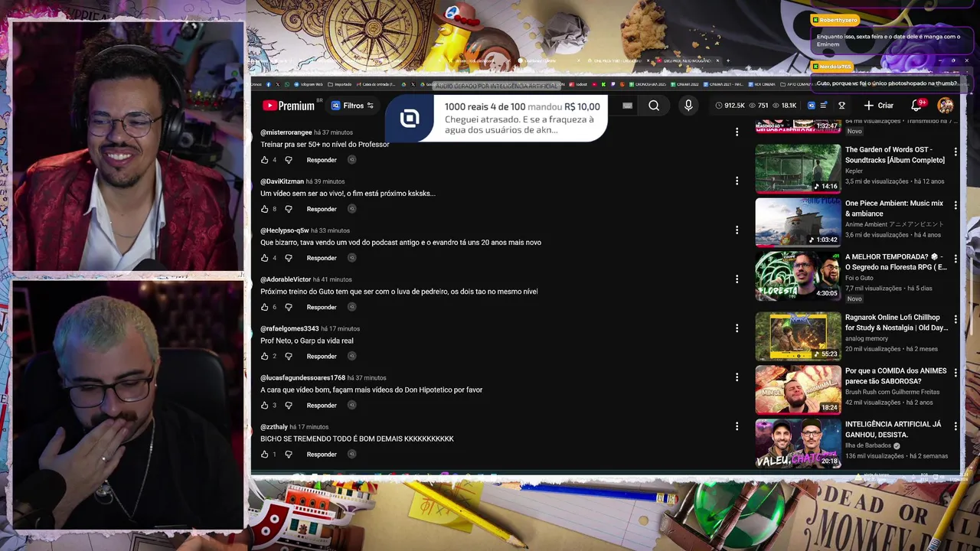Click the 18.1K views stat

point(784,106)
